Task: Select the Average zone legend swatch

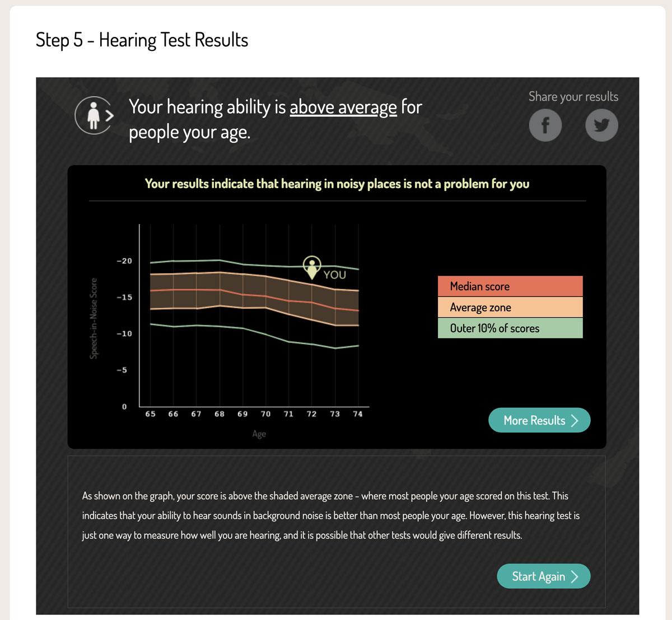Action: pos(510,307)
